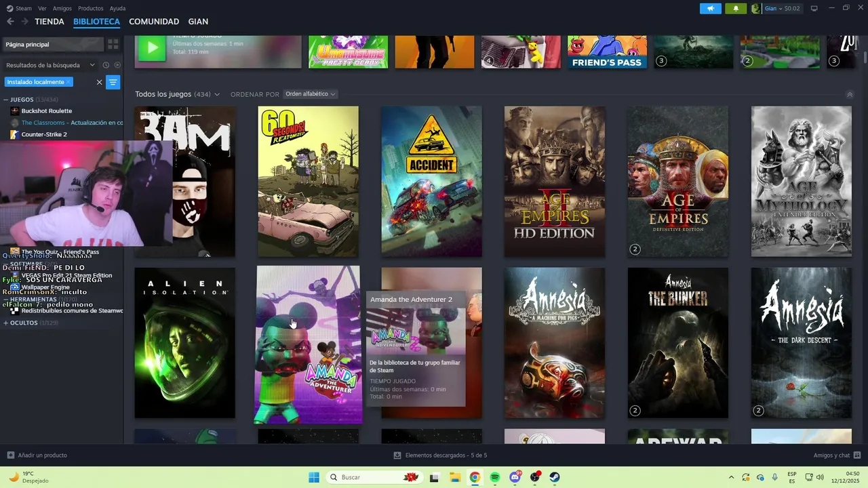Click the downloads icon in status bar

(397, 455)
